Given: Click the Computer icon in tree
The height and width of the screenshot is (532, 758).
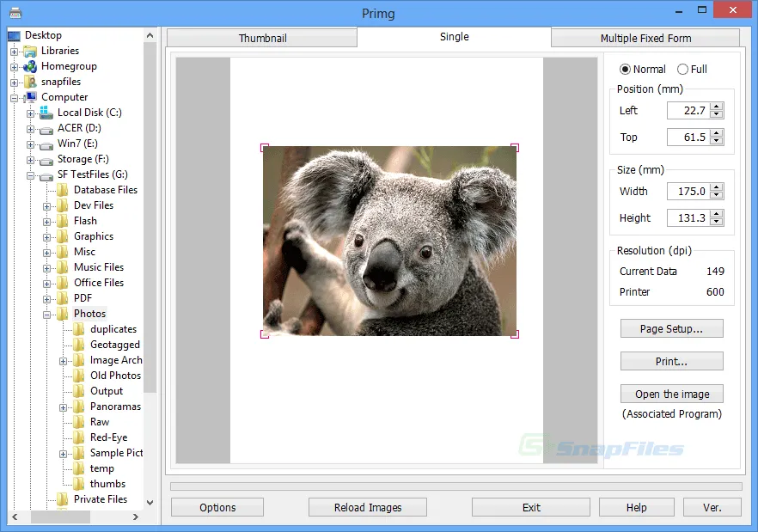Looking at the screenshot, I should point(30,97).
